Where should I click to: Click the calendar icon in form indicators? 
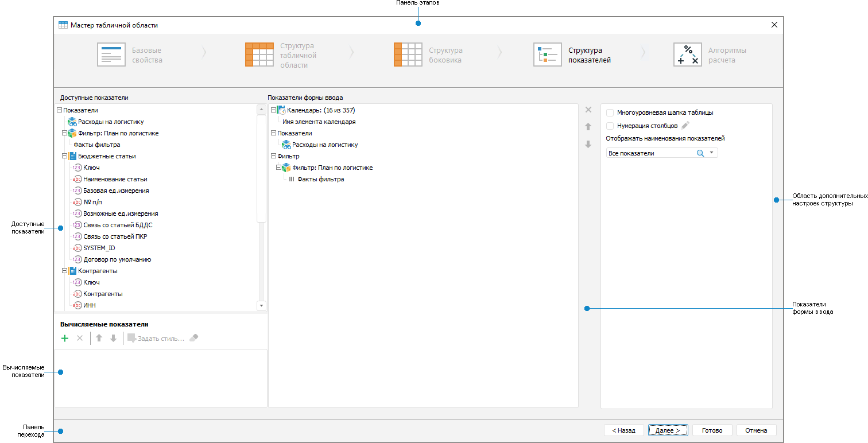click(x=281, y=110)
